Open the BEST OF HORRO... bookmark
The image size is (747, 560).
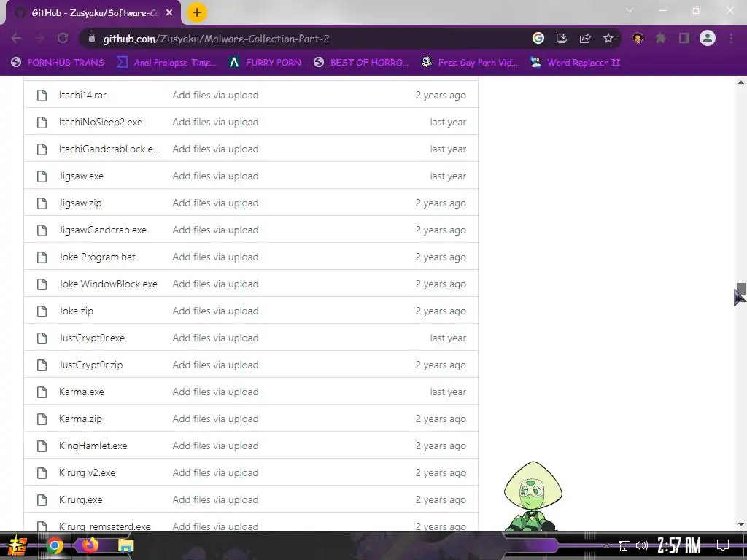pos(361,63)
